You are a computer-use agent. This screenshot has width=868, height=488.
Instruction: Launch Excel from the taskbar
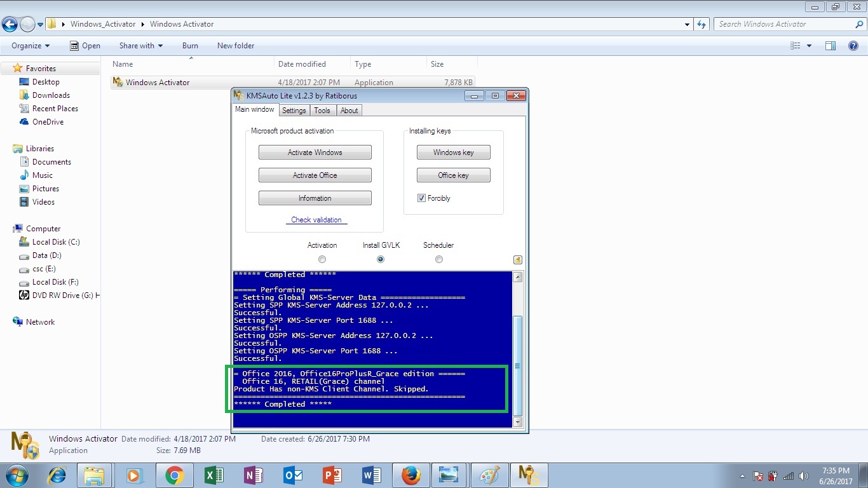point(214,475)
